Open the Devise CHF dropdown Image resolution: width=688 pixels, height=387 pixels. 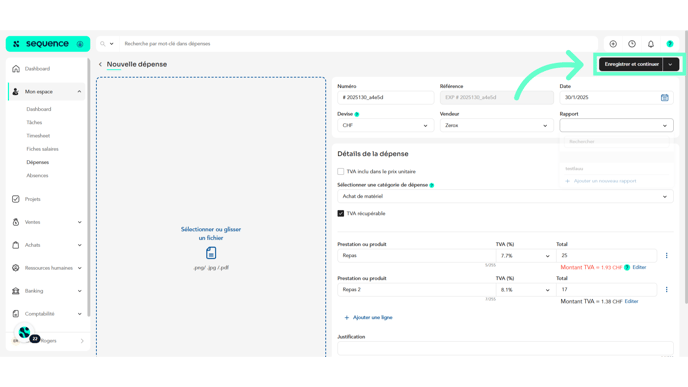click(385, 125)
